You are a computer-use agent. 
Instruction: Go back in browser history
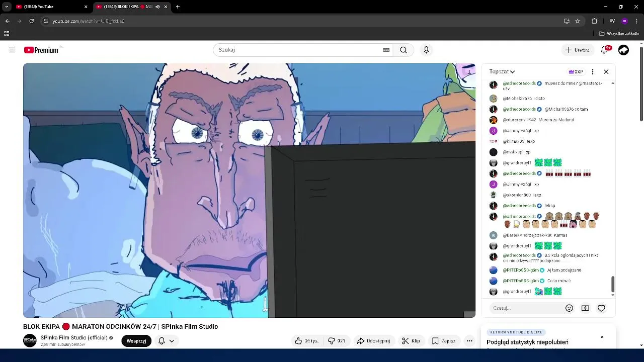[7, 21]
